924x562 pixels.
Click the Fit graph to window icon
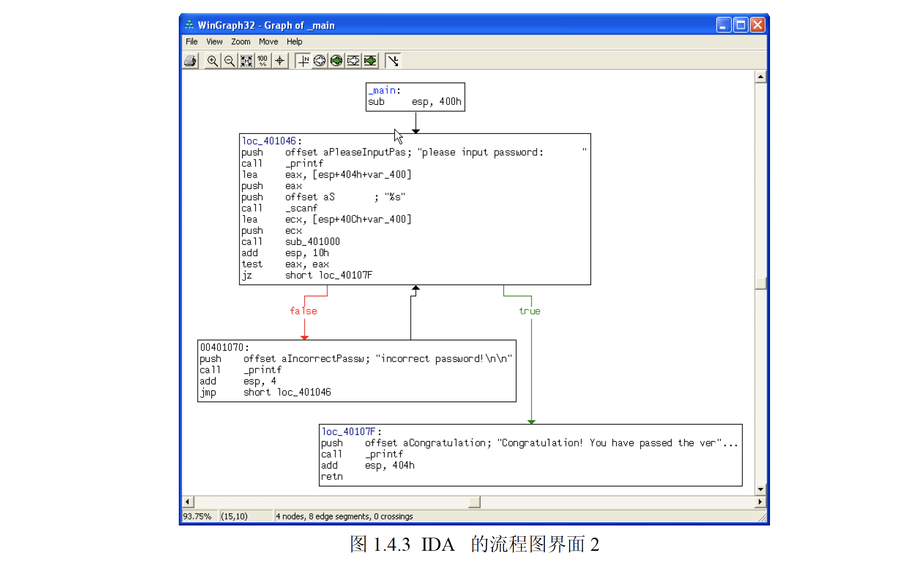coord(246,61)
